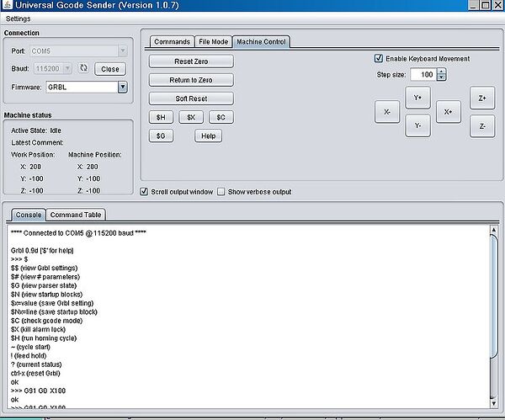Click the Help button
The image size is (505, 420).
(208, 136)
